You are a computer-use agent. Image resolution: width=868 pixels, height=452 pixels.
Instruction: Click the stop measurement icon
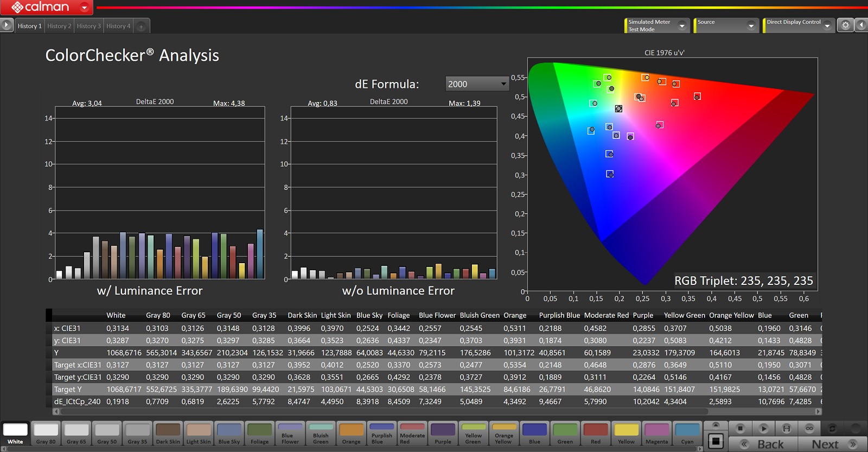(740, 428)
